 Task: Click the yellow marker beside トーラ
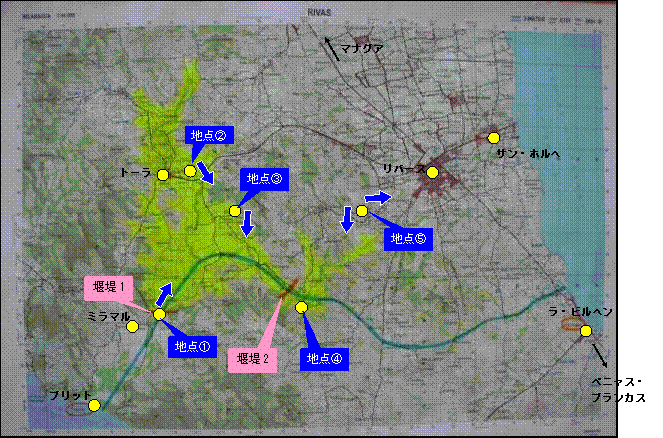[163, 175]
